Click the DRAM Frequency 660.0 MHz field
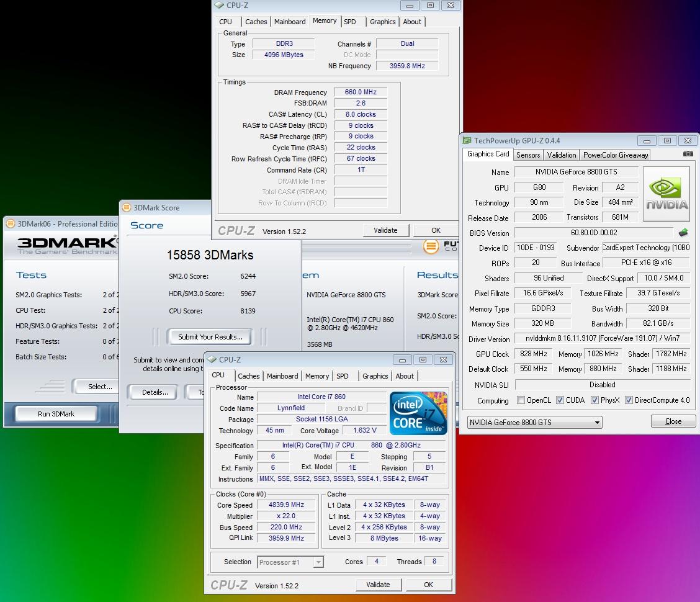The width and height of the screenshot is (700, 602). click(x=361, y=92)
